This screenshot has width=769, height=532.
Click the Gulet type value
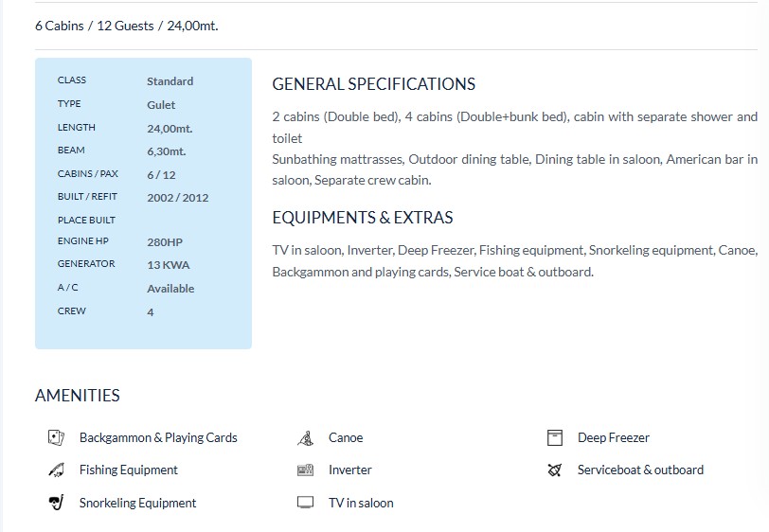tap(161, 105)
